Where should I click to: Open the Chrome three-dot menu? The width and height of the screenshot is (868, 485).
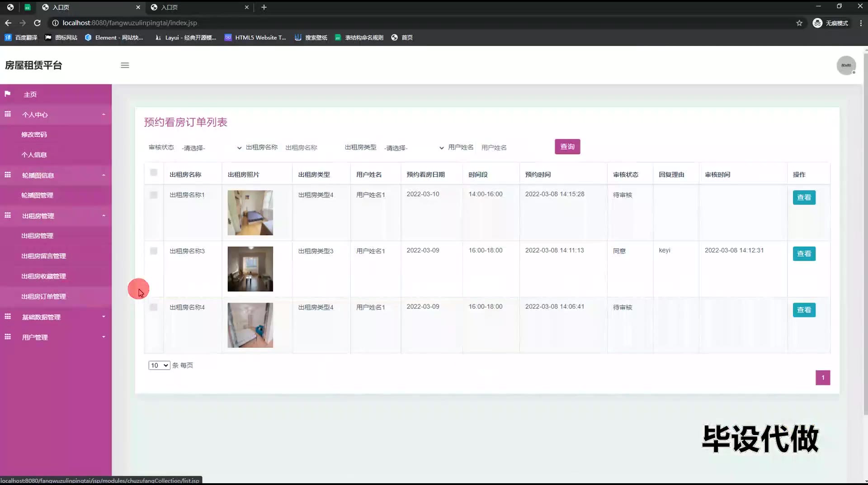pos(860,23)
